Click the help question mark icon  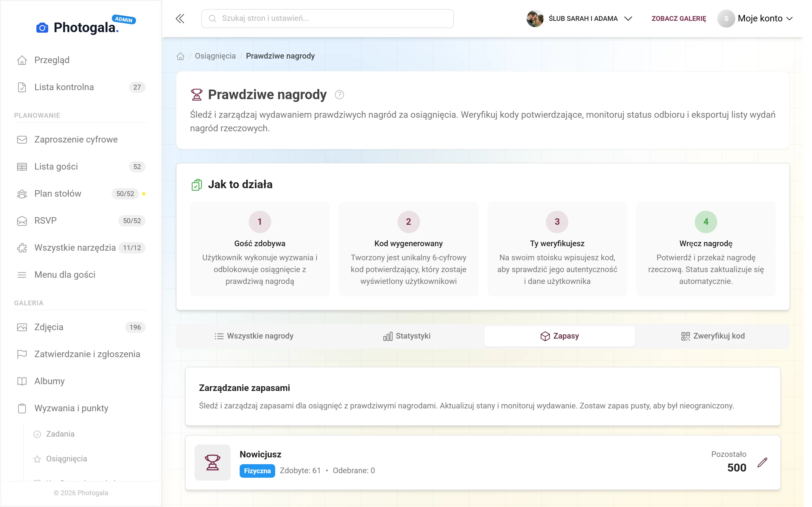pos(339,95)
